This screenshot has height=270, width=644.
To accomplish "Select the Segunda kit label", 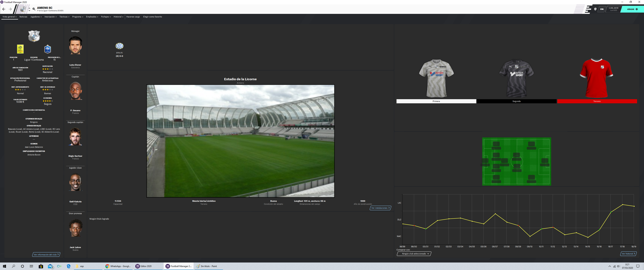I will pyautogui.click(x=517, y=101).
